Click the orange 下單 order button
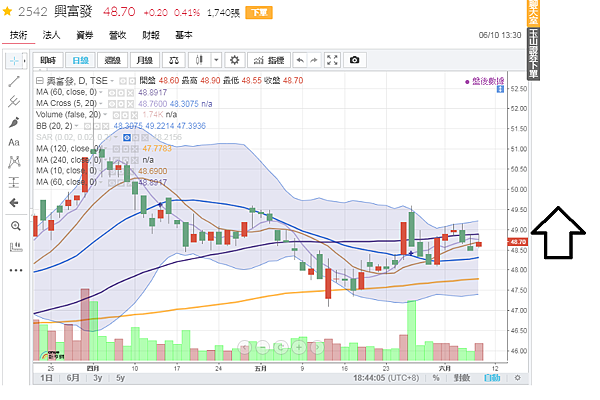The height and width of the screenshot is (400, 600). [x=258, y=13]
